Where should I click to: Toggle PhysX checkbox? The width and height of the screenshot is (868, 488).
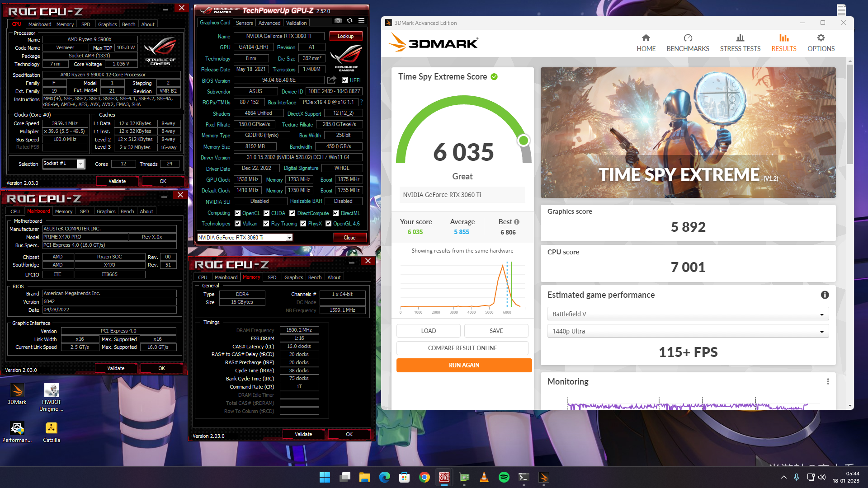tap(303, 224)
